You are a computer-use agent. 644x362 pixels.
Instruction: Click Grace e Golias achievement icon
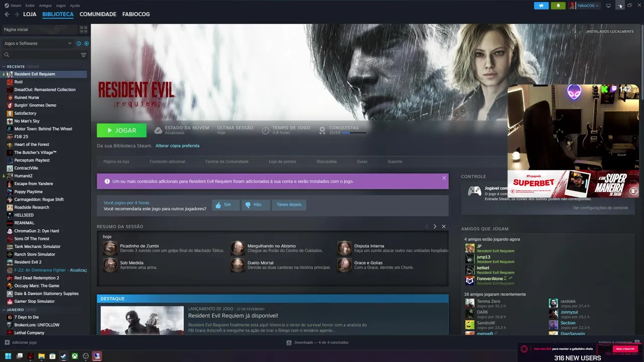point(344,264)
